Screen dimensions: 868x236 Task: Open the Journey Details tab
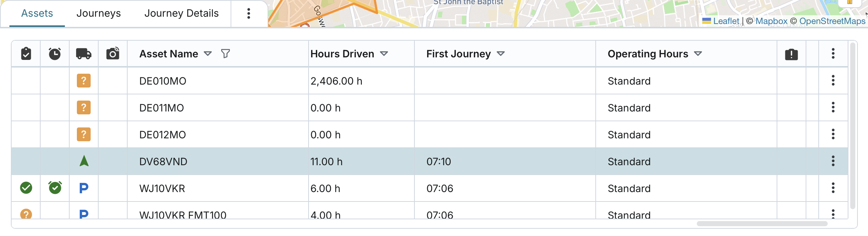[181, 13]
